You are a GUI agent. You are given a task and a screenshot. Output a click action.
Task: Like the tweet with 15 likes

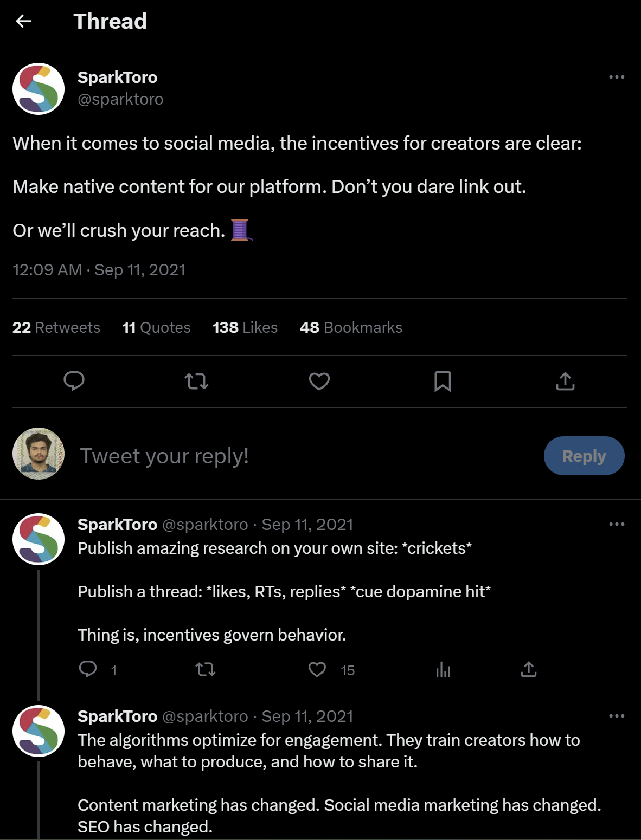[x=317, y=670]
